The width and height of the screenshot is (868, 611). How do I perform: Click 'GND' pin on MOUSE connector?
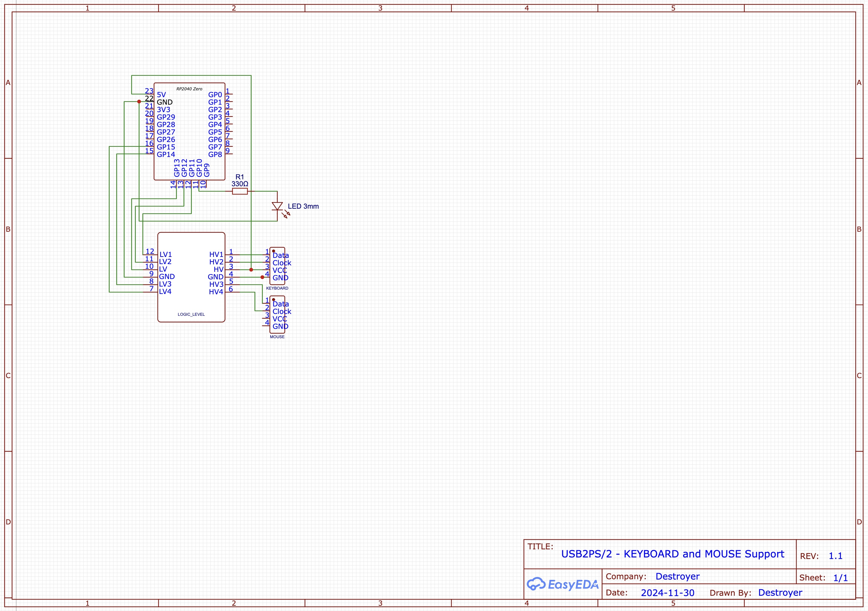tap(281, 327)
